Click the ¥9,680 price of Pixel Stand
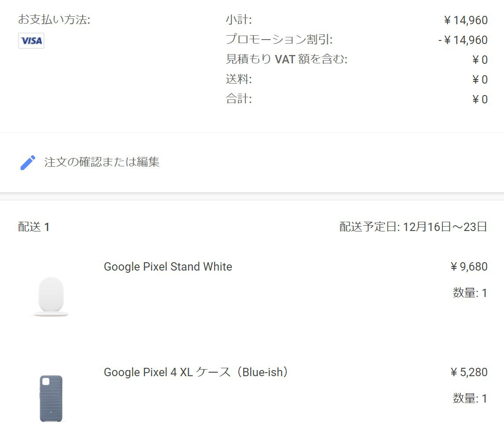 469,267
